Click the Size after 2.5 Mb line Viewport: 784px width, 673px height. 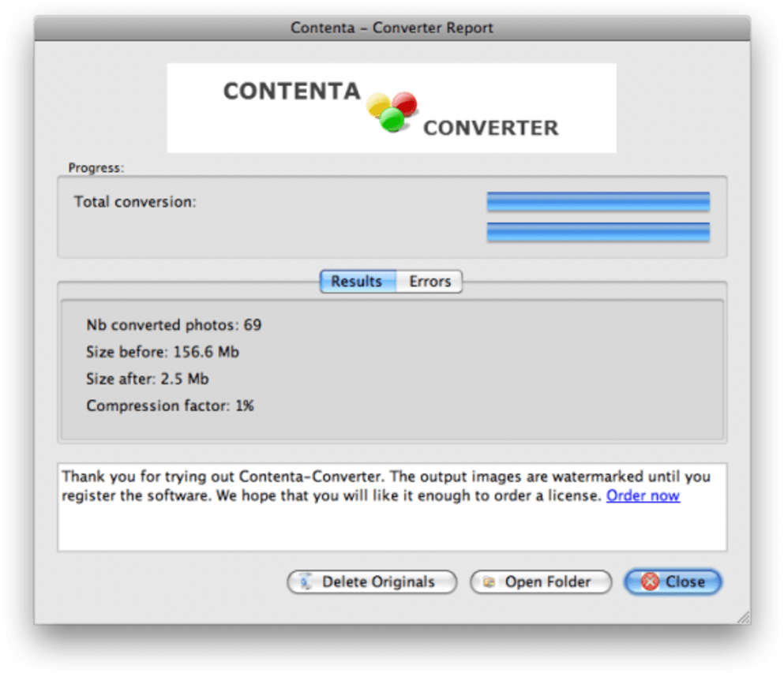coord(148,379)
